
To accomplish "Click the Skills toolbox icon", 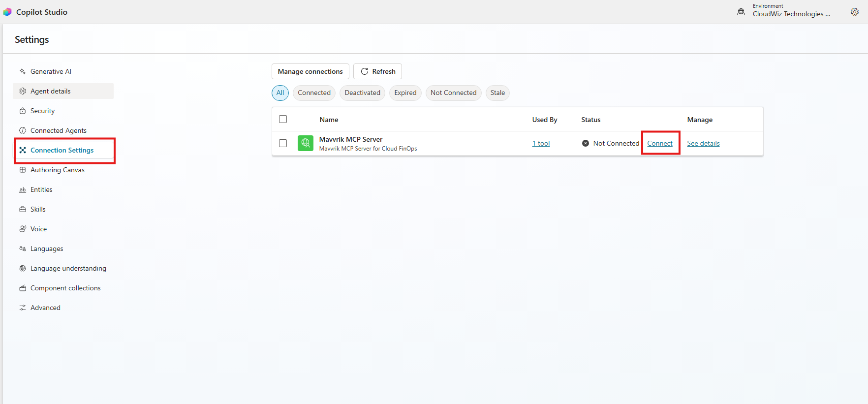I will point(23,209).
